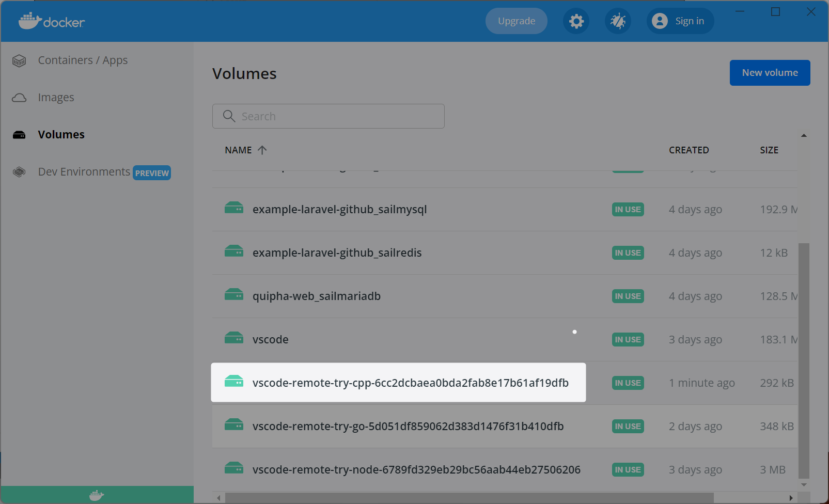Sort volumes by the CREATED column header
The height and width of the screenshot is (504, 829).
689,150
